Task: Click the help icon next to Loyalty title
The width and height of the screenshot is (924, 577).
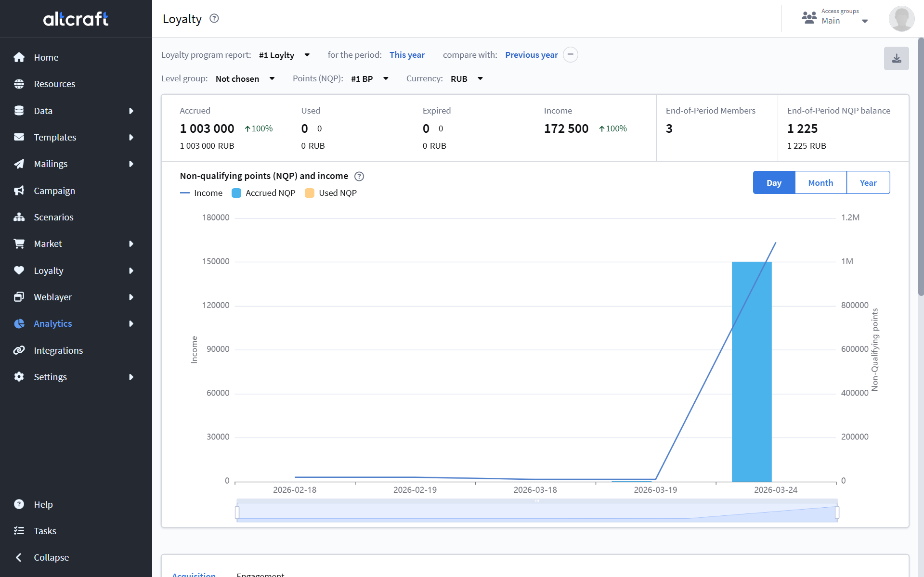Action: point(214,19)
